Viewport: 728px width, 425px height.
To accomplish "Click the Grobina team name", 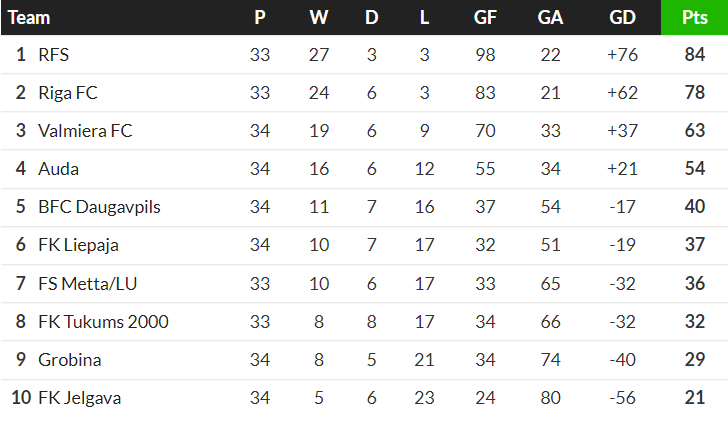I will (69, 360).
